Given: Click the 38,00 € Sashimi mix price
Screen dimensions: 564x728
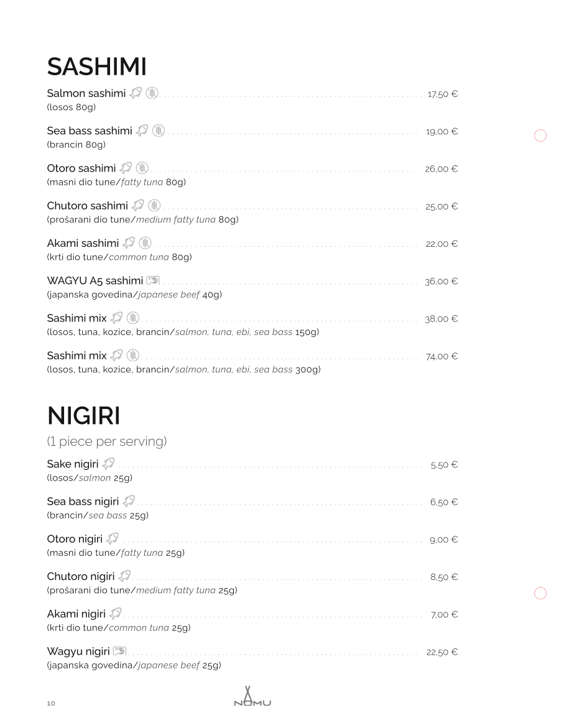Looking at the screenshot, I should (441, 319).
